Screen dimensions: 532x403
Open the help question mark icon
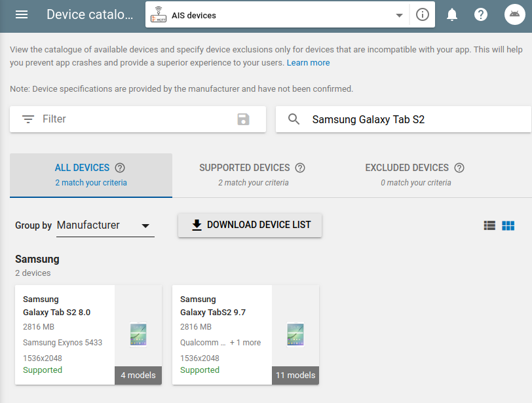[481, 14]
